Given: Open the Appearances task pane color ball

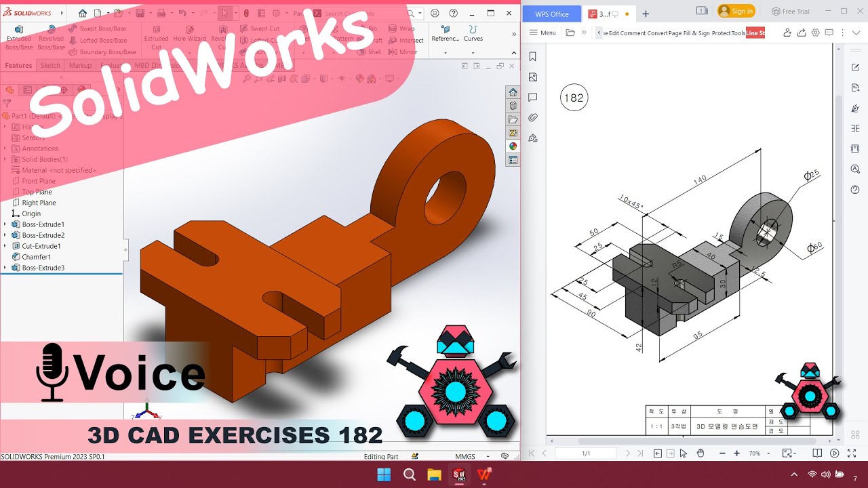Looking at the screenshot, I should pos(513,146).
